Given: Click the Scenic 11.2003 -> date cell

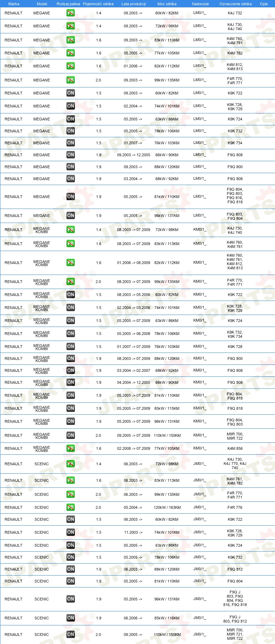Looking at the screenshot, I should (x=133, y=532).
